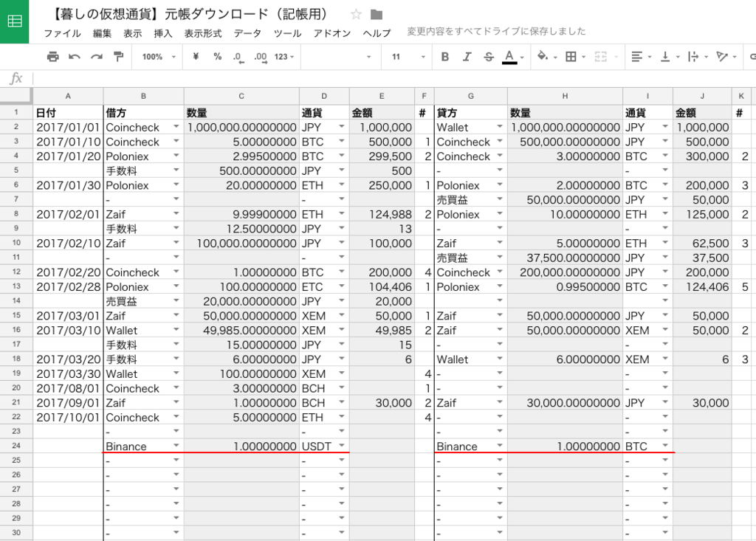This screenshot has width=756, height=541.
Task: Select the 2017/10/01 date cell
Action: click(x=68, y=417)
